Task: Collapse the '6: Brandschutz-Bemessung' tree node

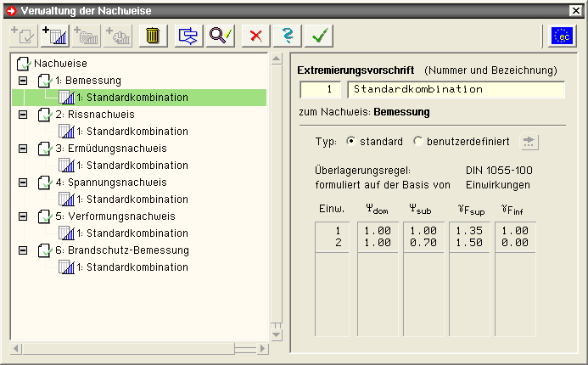Action: coord(23,250)
